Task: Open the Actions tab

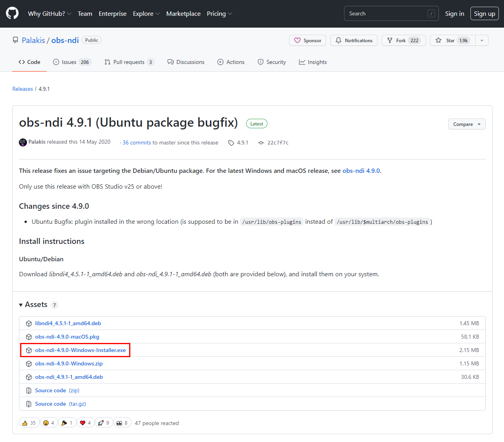Action: tap(231, 62)
